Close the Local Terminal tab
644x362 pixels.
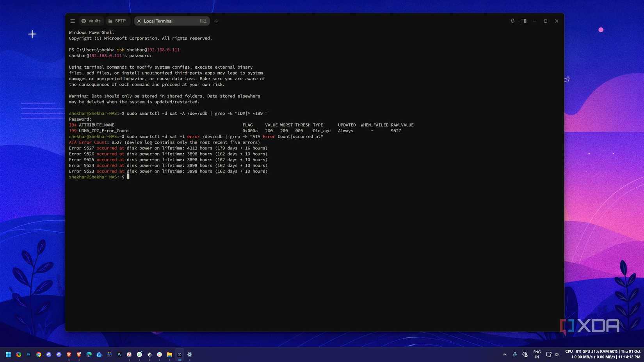139,21
